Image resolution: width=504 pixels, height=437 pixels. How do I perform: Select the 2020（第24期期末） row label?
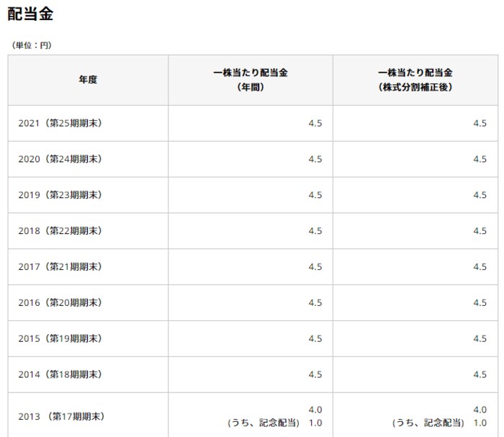60,159
